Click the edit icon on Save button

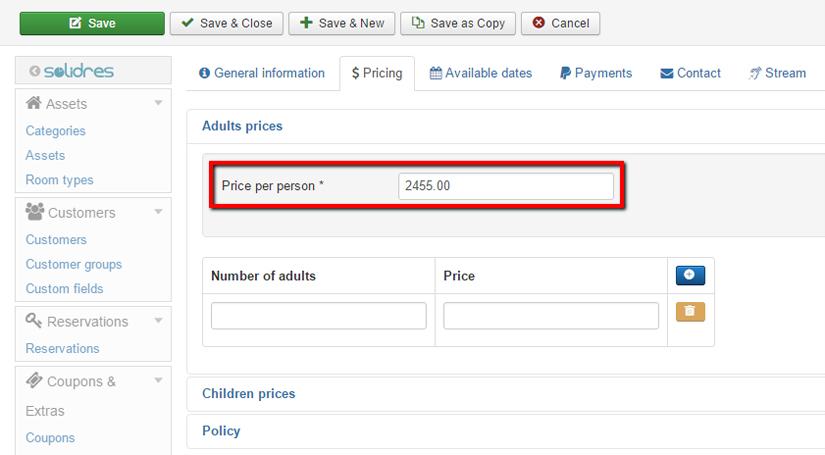tap(75, 23)
